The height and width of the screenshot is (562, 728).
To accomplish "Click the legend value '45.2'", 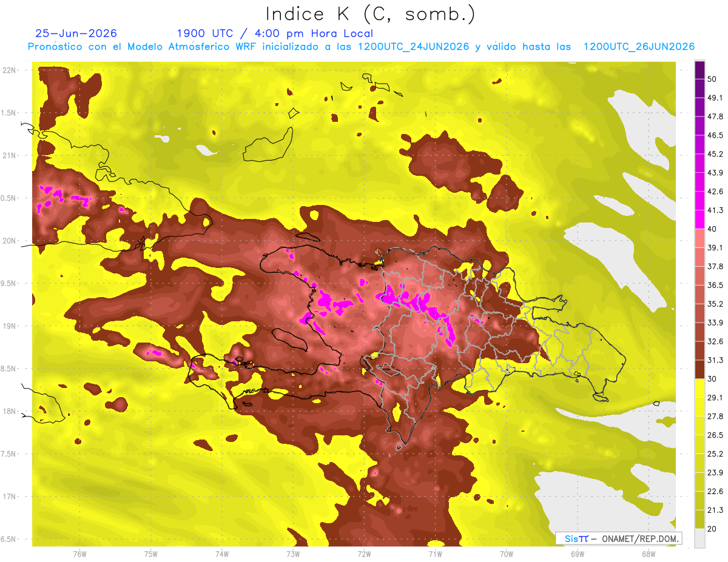I will [x=715, y=154].
